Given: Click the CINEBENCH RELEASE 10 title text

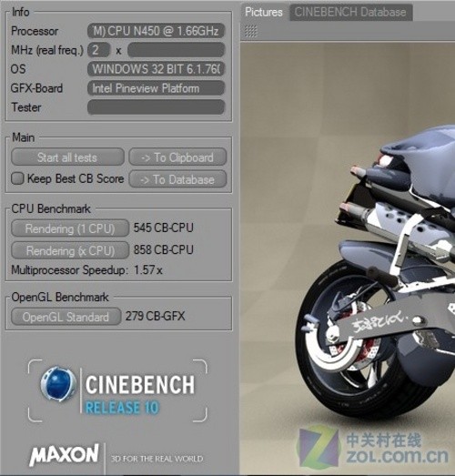Looking at the screenshot, I should coord(139,394).
